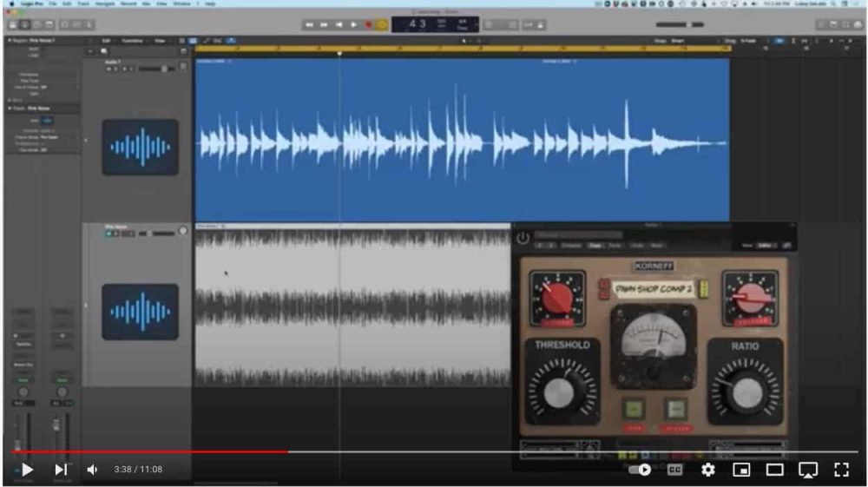Enter fullscreen on the YouTube player

(x=841, y=470)
